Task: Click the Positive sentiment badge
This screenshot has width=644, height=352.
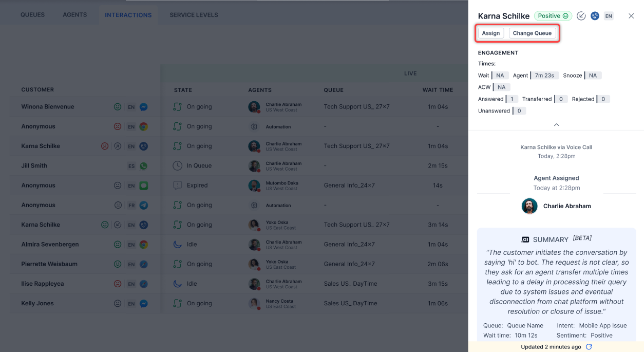Action: point(553,16)
